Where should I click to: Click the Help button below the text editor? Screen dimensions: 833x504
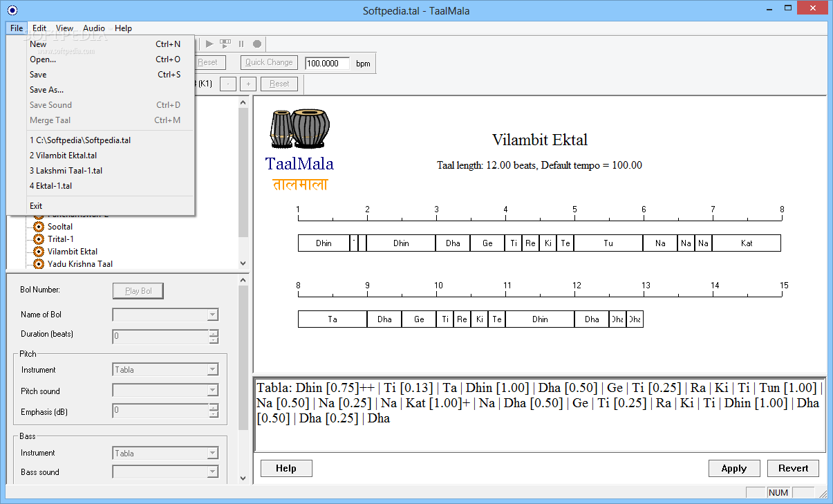click(x=286, y=469)
